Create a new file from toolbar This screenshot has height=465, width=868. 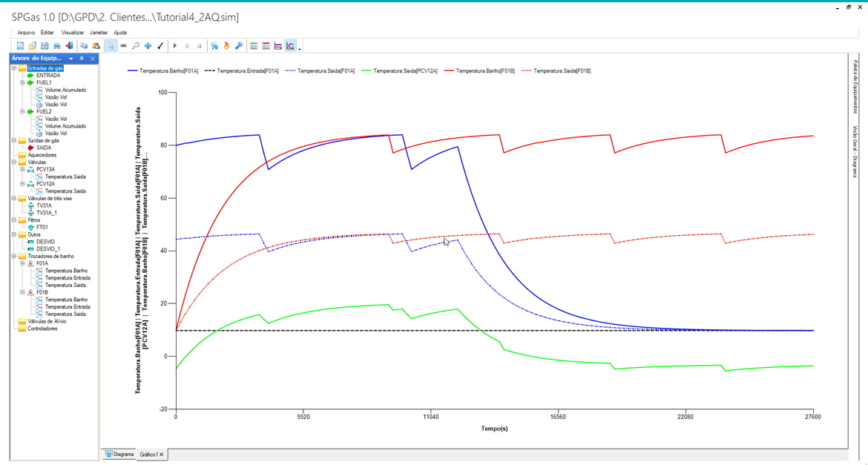[x=21, y=46]
